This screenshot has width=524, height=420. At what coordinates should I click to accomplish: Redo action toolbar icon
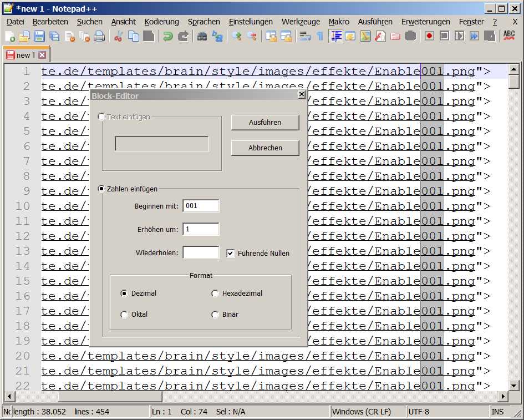point(183,36)
